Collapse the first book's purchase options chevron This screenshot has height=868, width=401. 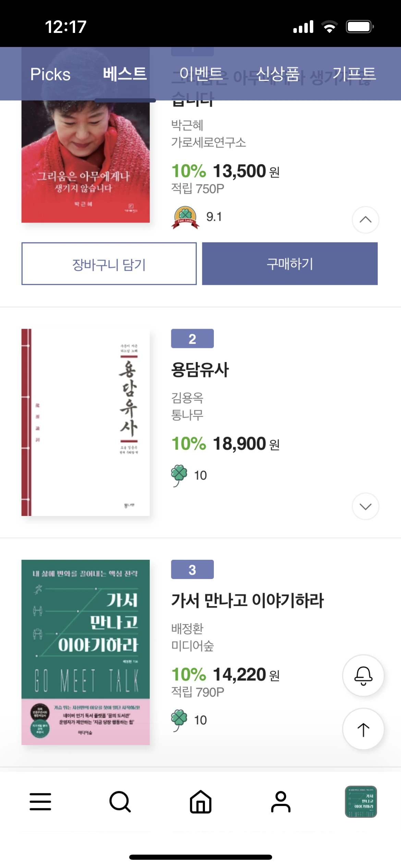[x=365, y=219]
